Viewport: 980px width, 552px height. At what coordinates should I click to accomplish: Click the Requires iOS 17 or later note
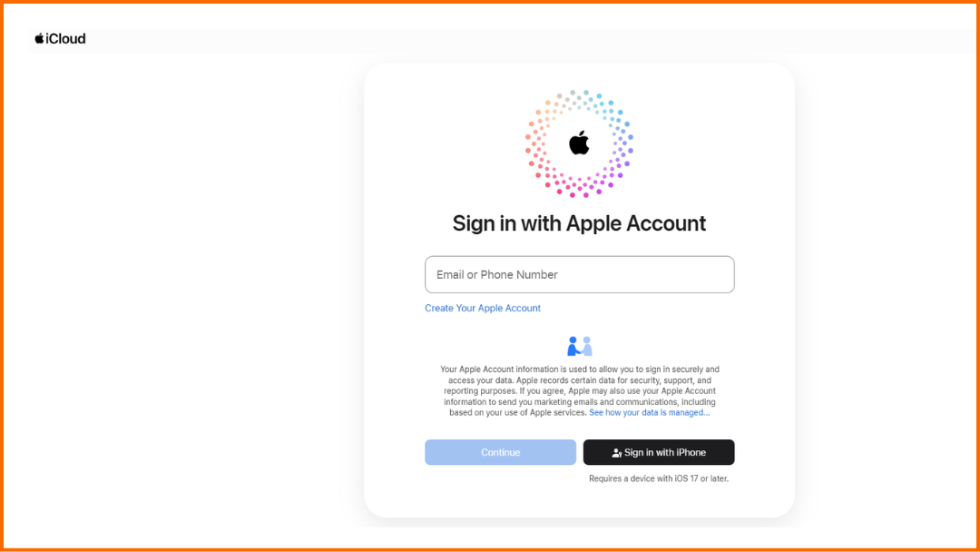659,478
